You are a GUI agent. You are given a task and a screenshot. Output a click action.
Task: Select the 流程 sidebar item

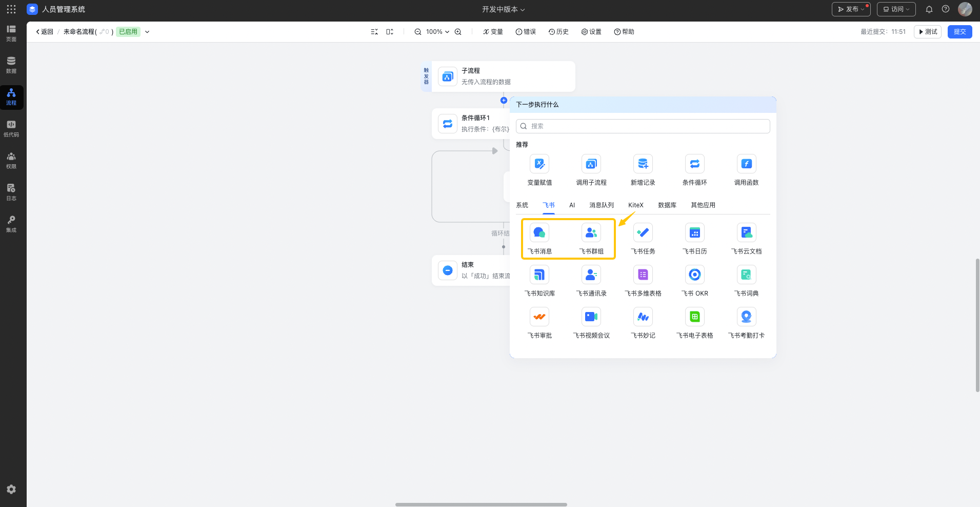(11, 97)
